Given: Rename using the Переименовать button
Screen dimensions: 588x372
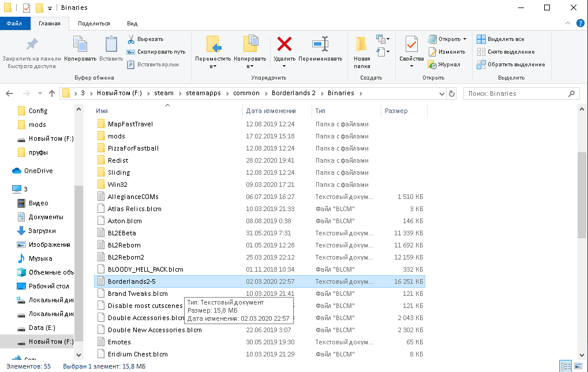Looking at the screenshot, I should coord(320,48).
